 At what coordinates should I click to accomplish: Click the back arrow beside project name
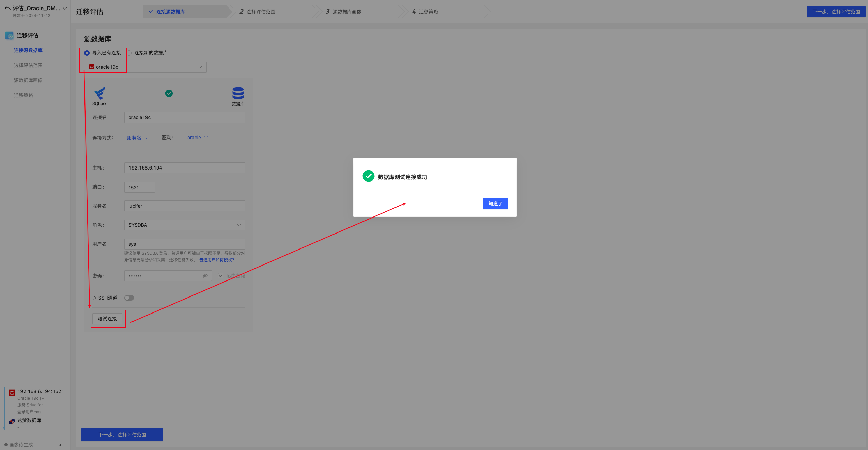tap(7, 8)
